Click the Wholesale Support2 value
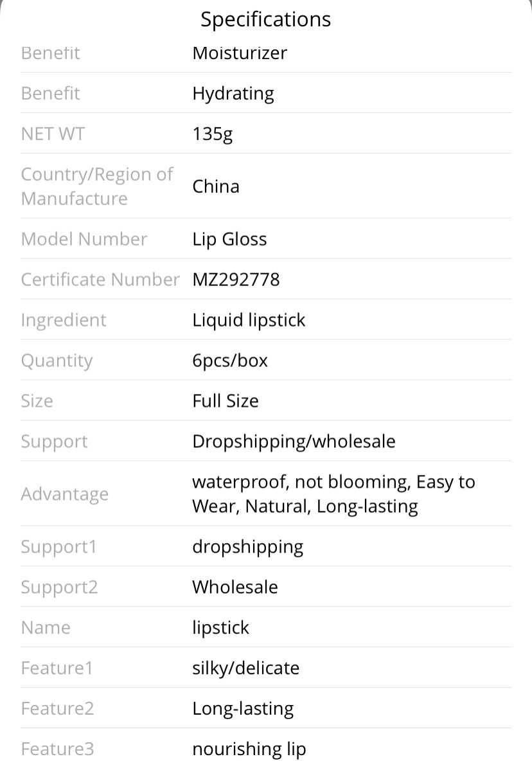Screen dimensions: 532x768 (x=235, y=587)
